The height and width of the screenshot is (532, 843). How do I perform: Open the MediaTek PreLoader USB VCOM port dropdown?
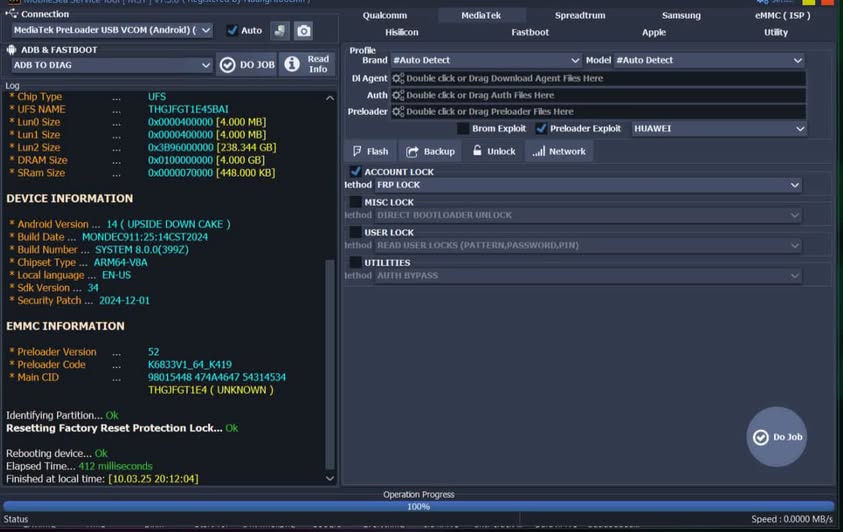pyautogui.click(x=112, y=30)
